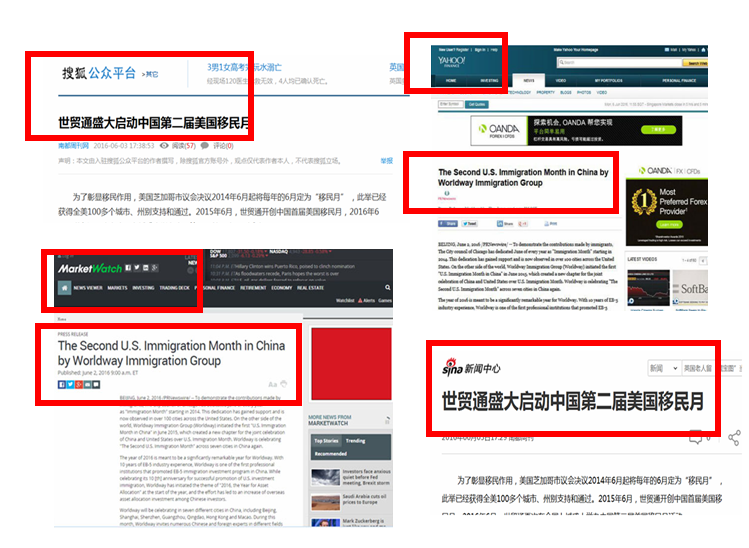
Task: Click Yahoo Search Web button
Action: click(695, 63)
